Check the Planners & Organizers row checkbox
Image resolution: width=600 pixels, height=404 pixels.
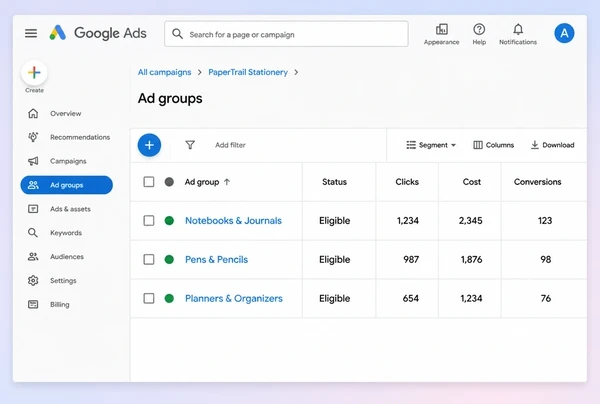tap(149, 298)
